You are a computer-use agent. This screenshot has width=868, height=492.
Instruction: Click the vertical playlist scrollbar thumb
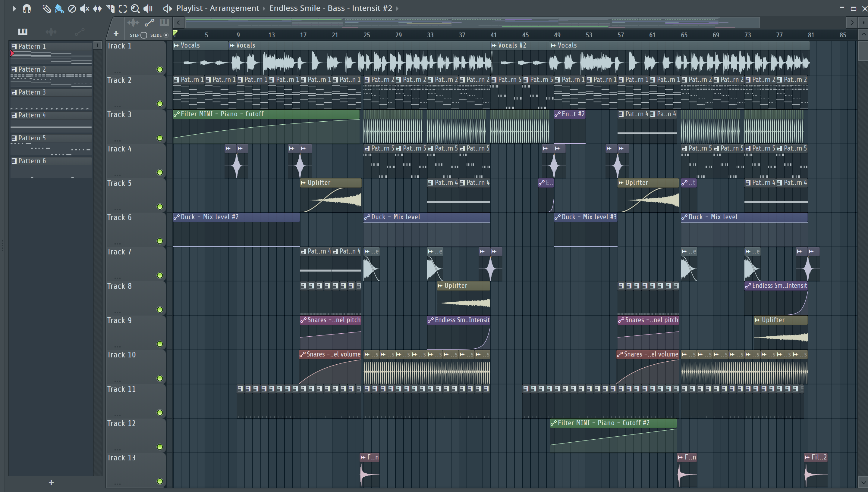863,51
